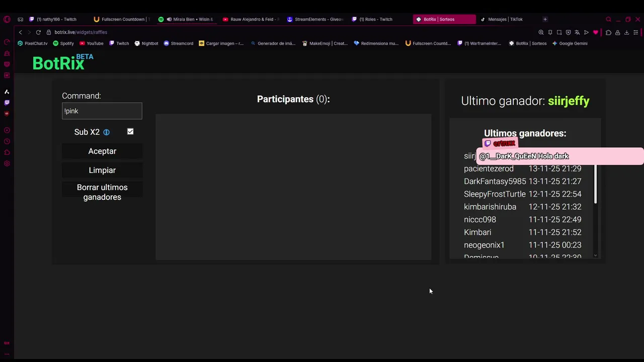Click the browser forward arrow
The width and height of the screenshot is (644, 362).
(x=29, y=32)
